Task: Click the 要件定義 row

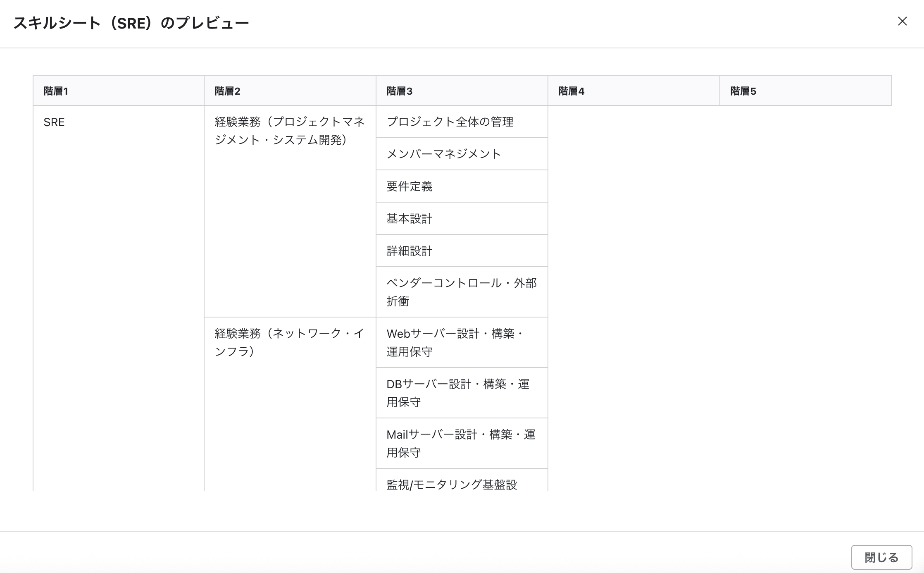Action: coord(410,186)
